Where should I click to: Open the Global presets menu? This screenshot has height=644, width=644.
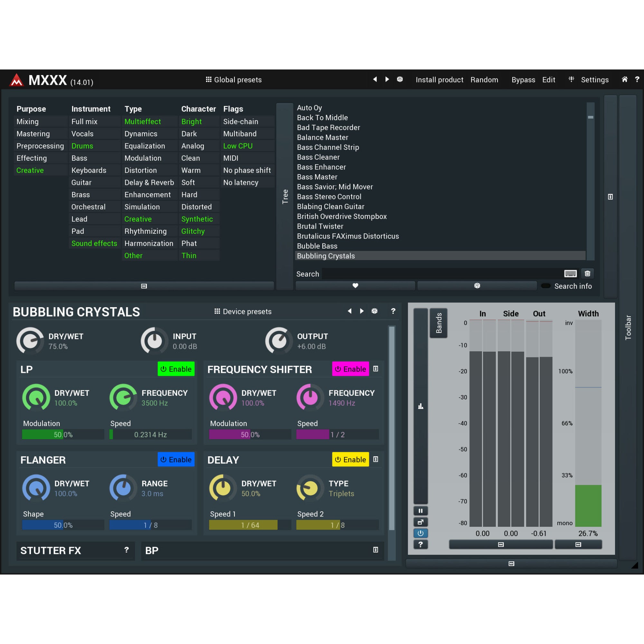[234, 80]
